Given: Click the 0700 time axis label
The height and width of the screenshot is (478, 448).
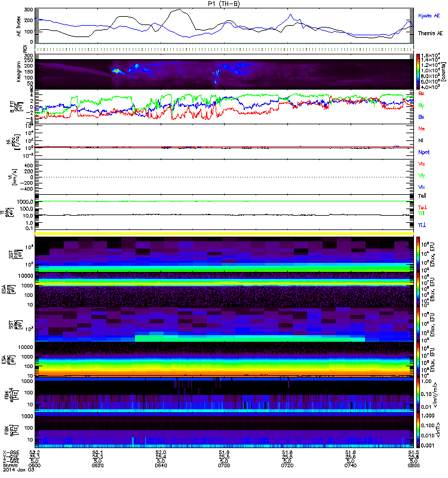Looking at the screenshot, I should (224, 465).
